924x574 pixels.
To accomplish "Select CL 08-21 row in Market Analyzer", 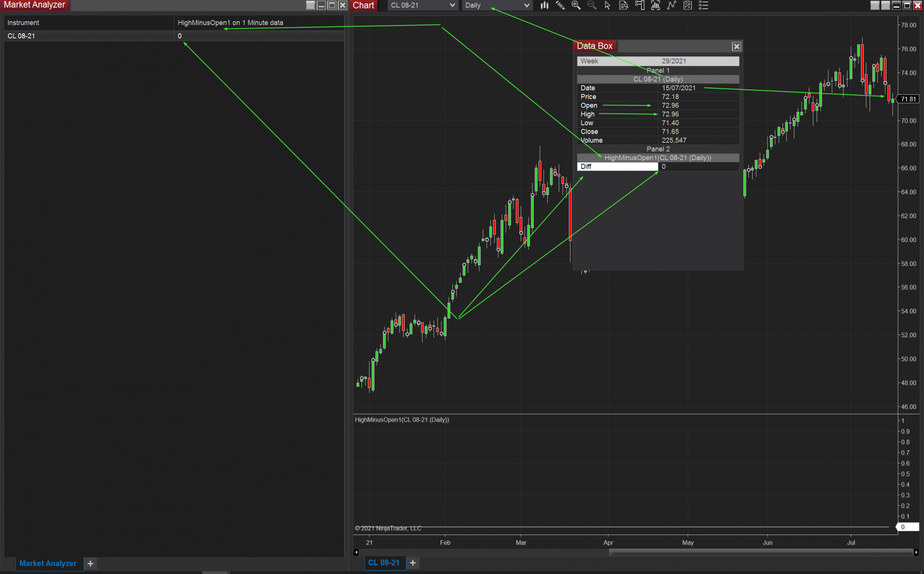I will 21,36.
